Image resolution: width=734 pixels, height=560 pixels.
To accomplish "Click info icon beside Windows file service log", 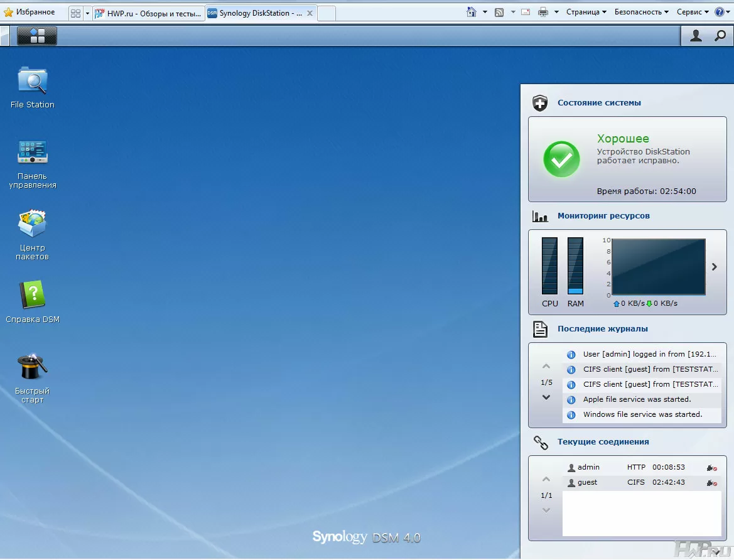I will (x=571, y=415).
